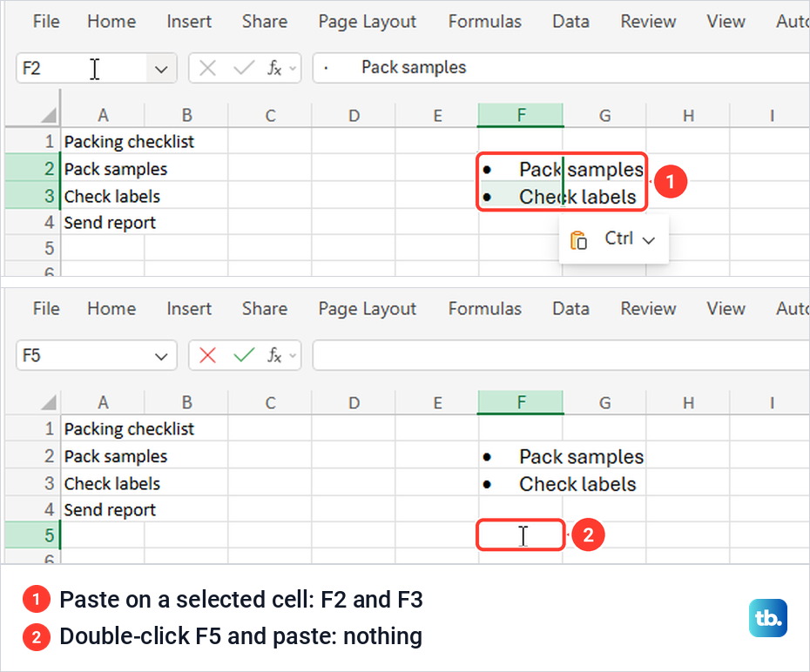Expand the Name Box dropdown beside F5
Screen dimensions: 810x672
pyautogui.click(x=161, y=356)
